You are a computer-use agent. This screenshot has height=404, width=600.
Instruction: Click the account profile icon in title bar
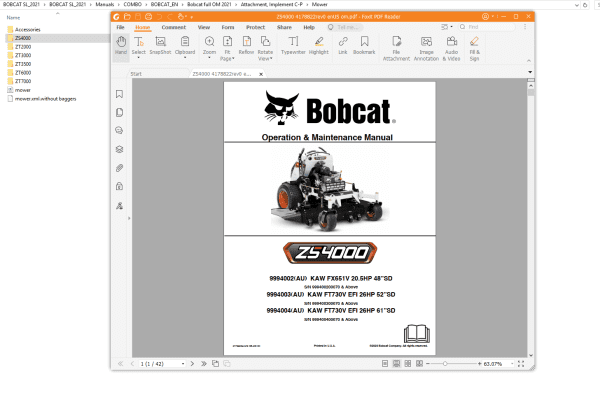[485, 16]
